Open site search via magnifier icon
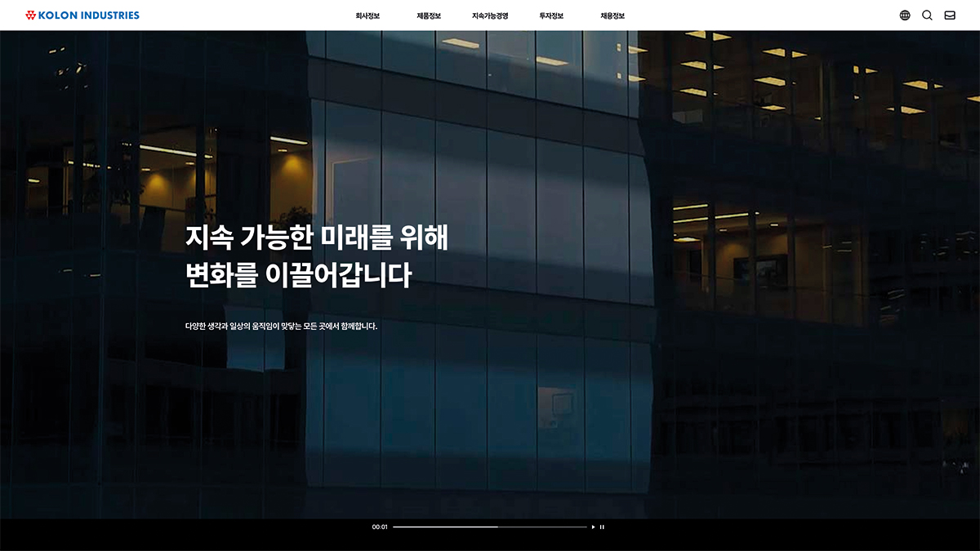This screenshot has width=980, height=551. [927, 15]
